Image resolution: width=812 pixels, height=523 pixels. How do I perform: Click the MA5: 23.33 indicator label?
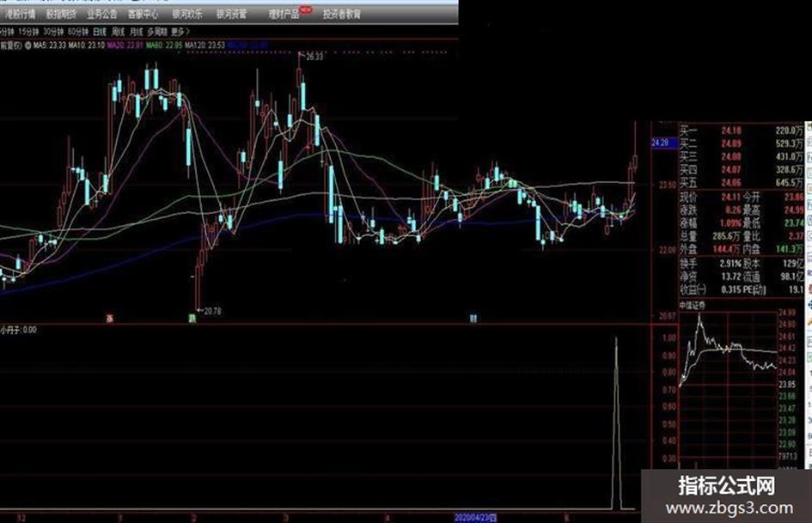[50, 46]
